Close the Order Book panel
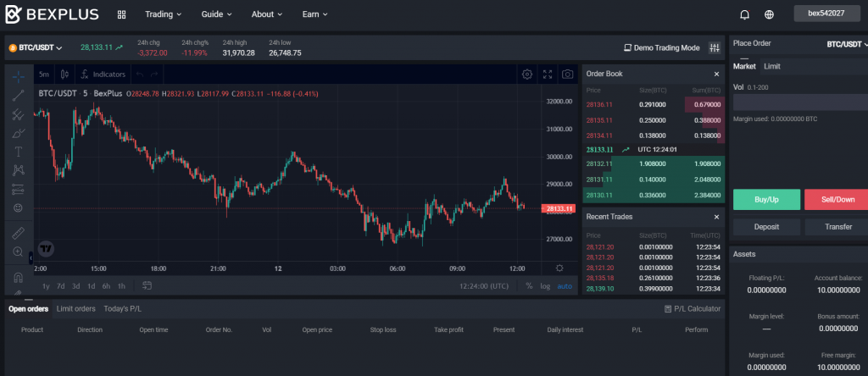 [716, 74]
